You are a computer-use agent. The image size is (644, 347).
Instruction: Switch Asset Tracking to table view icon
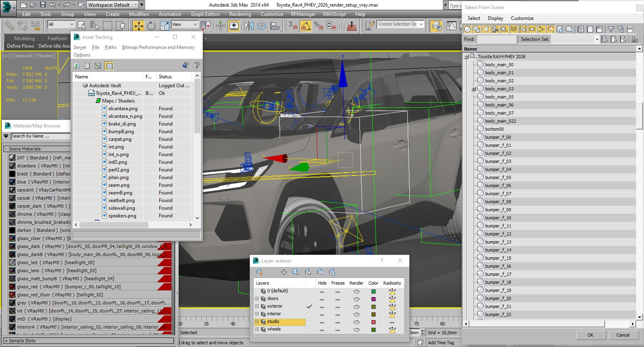coord(109,66)
